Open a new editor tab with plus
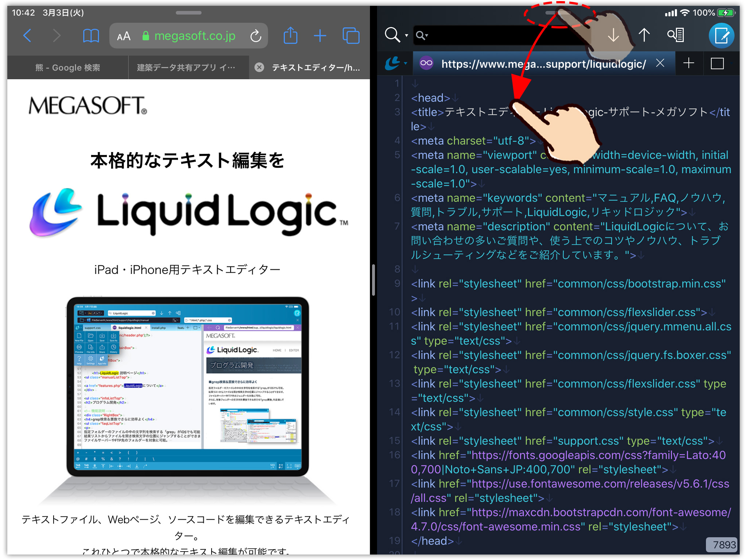747x560 pixels. 689,63
